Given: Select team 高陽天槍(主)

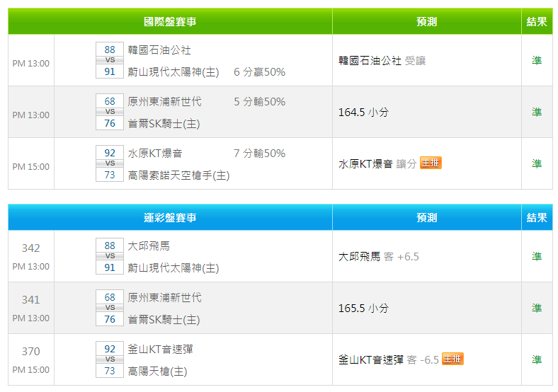Looking at the screenshot, I should 157,371.
